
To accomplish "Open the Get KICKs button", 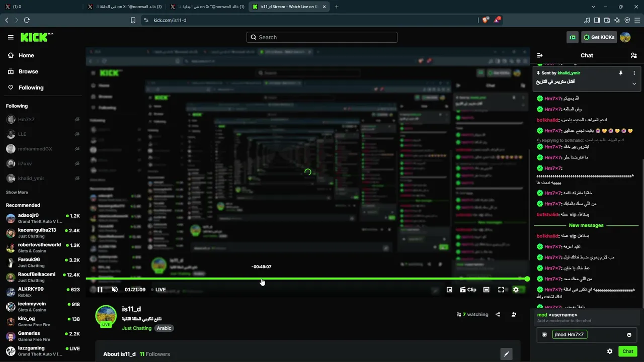I will [599, 37].
